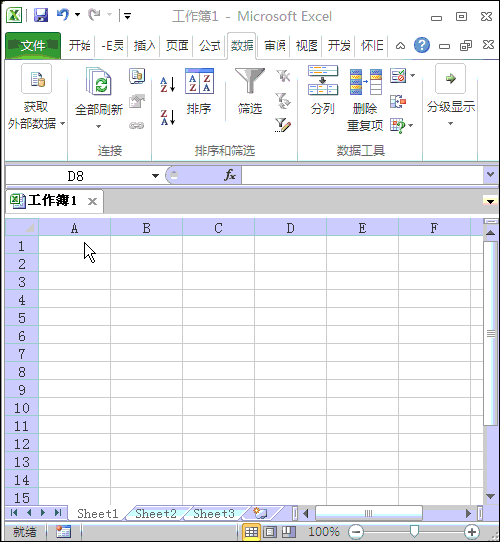The width and height of the screenshot is (500, 542).
Task: Click the What-If Analysis icon
Action: [398, 125]
